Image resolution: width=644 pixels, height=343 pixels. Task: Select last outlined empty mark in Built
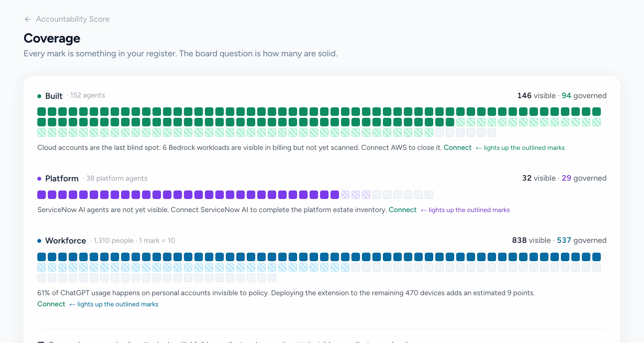coord(492,133)
